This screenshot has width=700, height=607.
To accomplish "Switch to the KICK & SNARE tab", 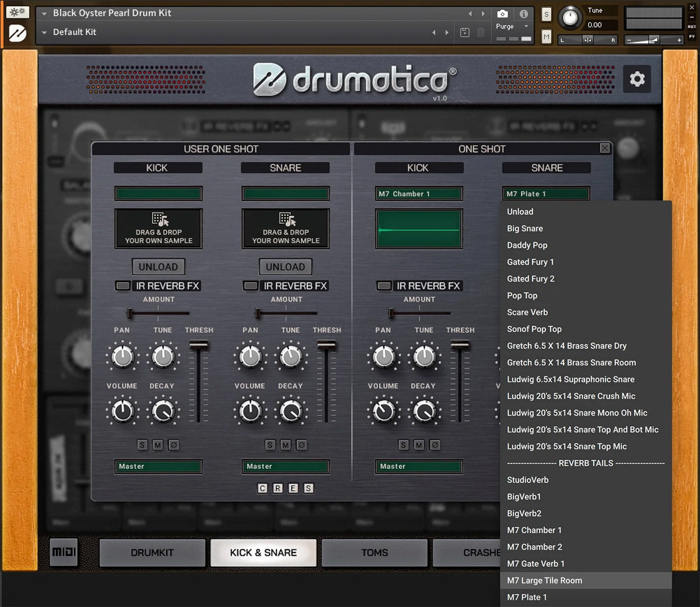I will 263,552.
